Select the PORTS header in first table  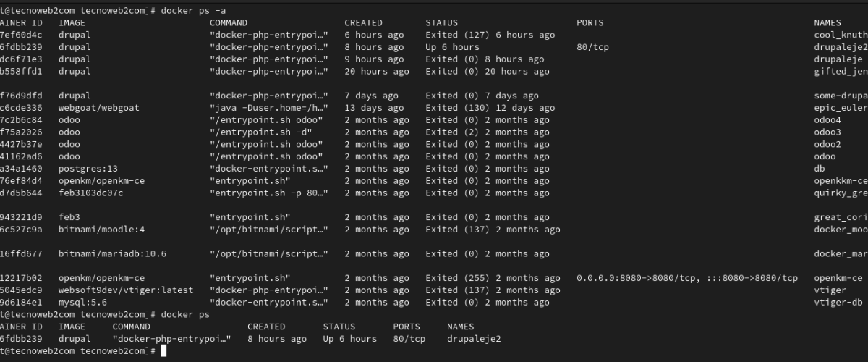coord(590,22)
